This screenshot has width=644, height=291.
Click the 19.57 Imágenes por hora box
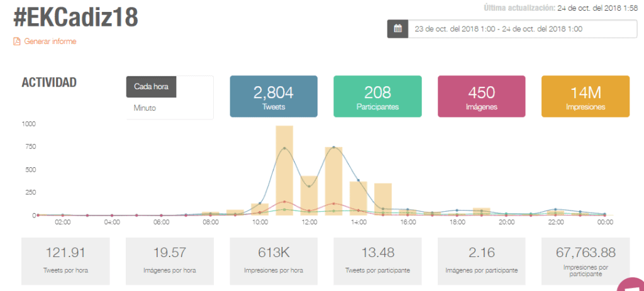click(x=170, y=261)
